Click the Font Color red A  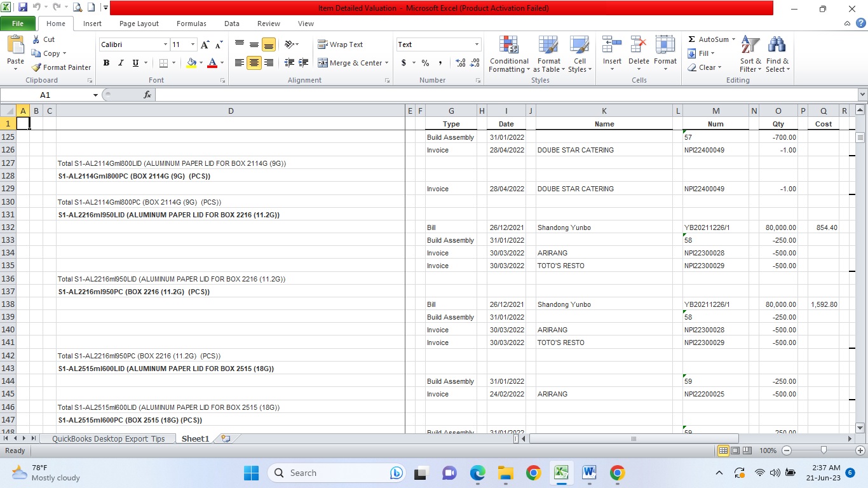[212, 63]
